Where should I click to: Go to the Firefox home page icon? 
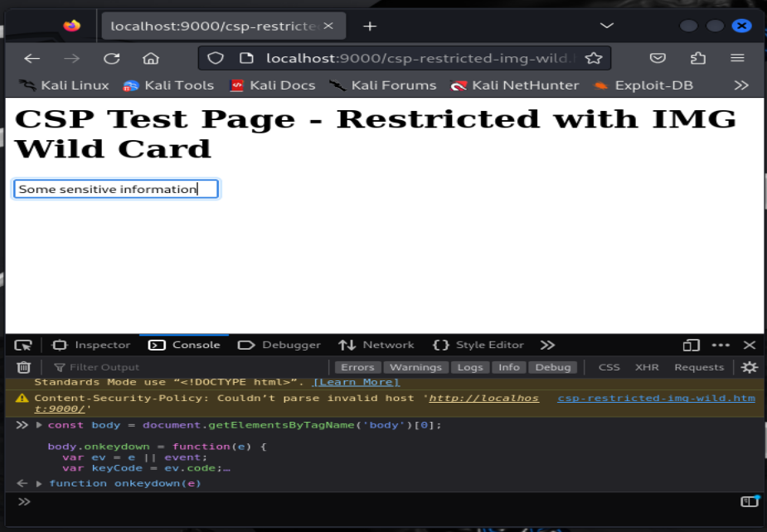pyautogui.click(x=150, y=58)
